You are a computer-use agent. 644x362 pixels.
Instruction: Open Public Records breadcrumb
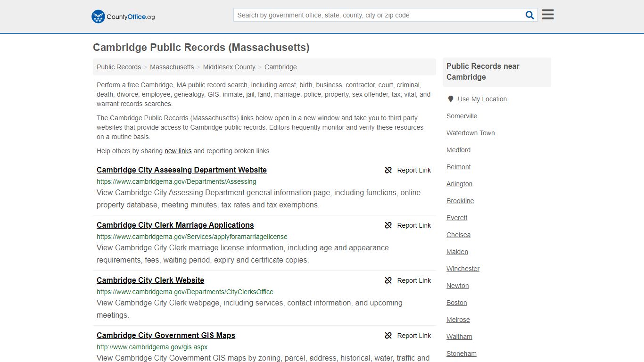(119, 67)
